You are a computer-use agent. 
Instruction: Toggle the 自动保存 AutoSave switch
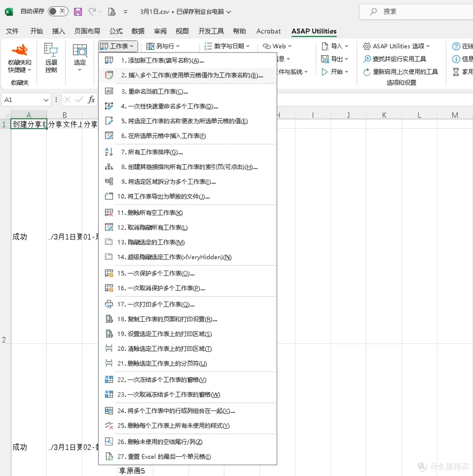(x=58, y=11)
